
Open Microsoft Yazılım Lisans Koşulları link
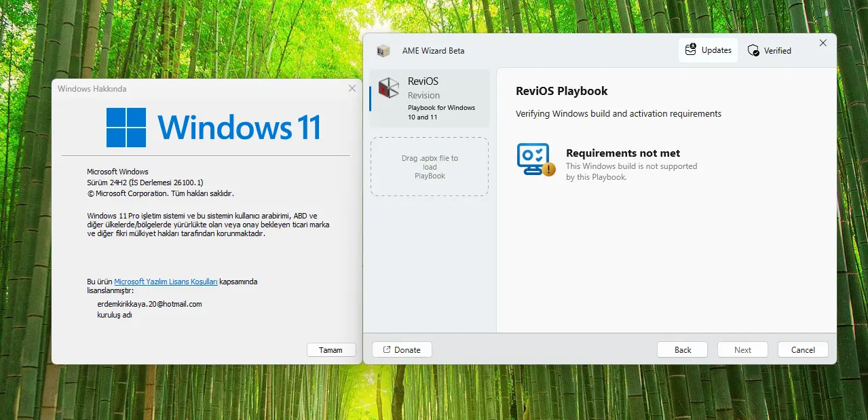point(166,282)
